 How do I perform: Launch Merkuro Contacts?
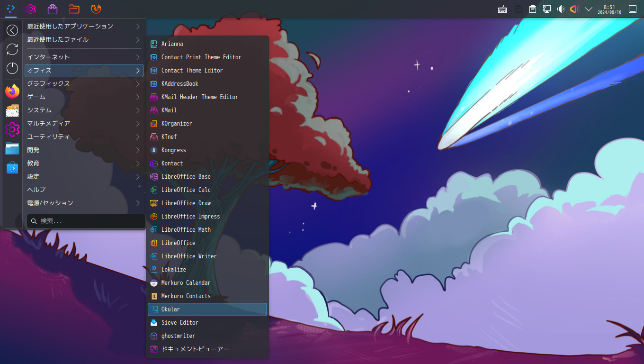207,296
